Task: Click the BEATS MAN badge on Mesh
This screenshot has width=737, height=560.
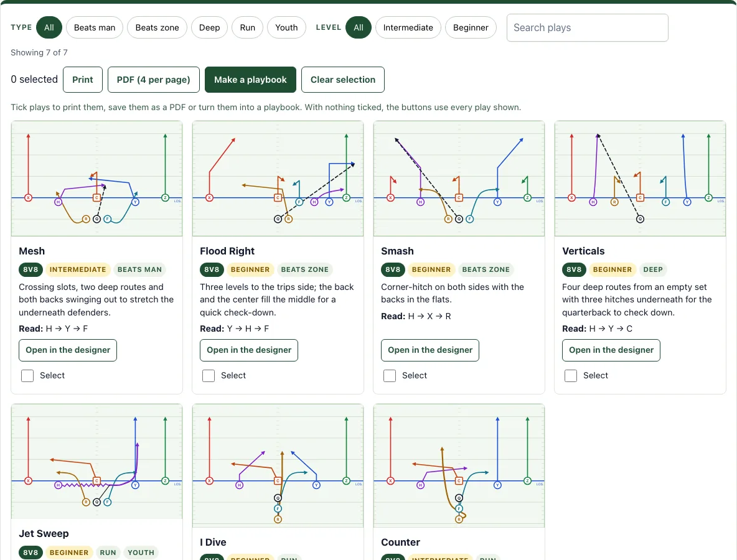Action: 139,269
